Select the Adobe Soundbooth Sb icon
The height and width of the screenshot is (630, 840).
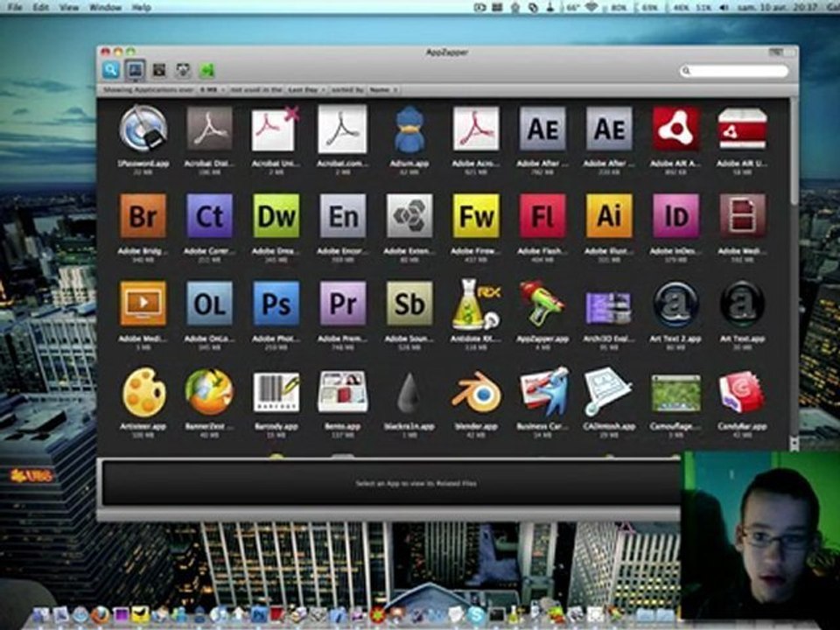click(409, 304)
